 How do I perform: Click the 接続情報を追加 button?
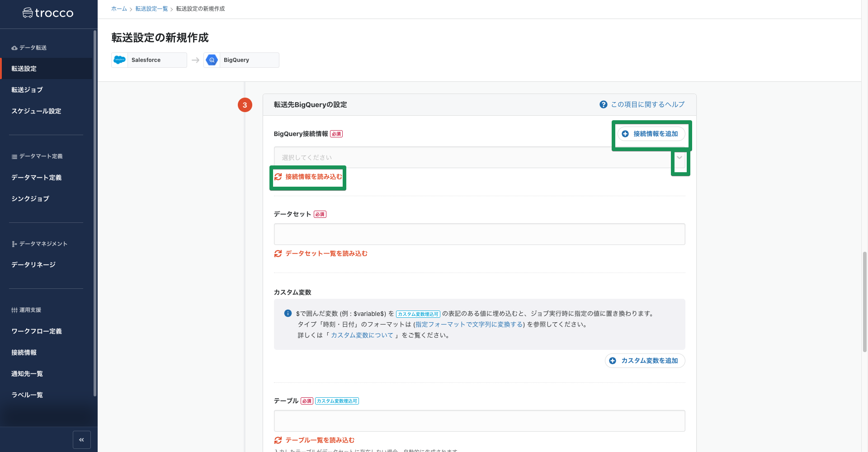pos(651,134)
